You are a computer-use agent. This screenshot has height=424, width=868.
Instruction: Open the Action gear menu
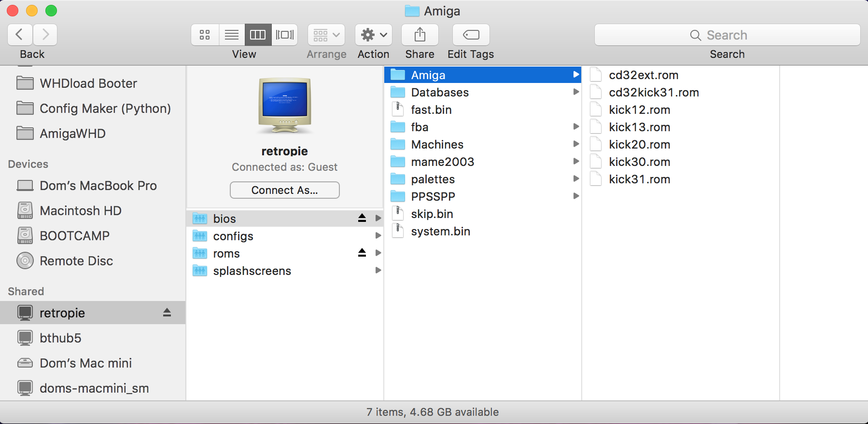pos(374,35)
